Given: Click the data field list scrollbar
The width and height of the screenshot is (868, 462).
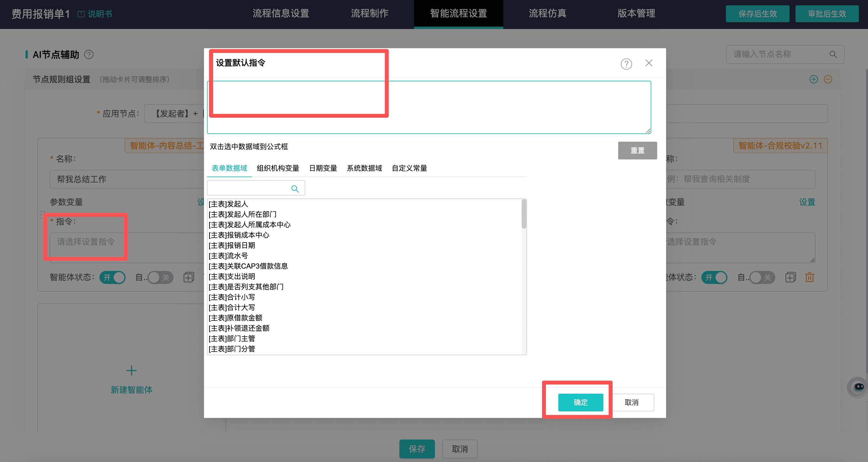Looking at the screenshot, I should [x=524, y=214].
